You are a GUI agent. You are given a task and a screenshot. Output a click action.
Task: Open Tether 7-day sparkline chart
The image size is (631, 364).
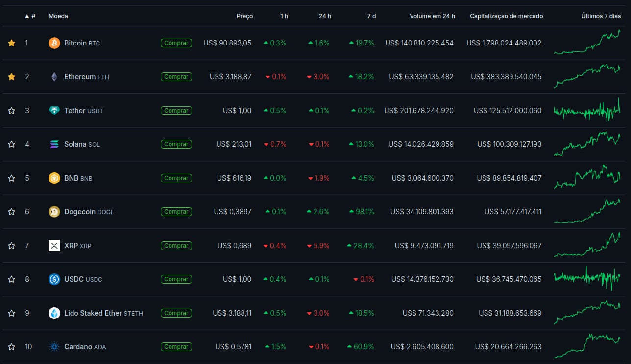(x=587, y=110)
